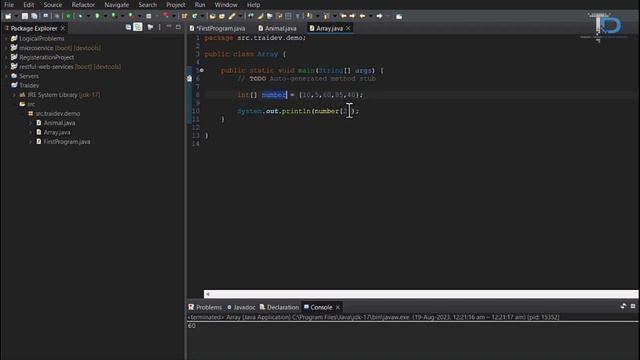The image size is (640, 360).
Task: Expand the LogicalProblems project
Action: point(6,39)
